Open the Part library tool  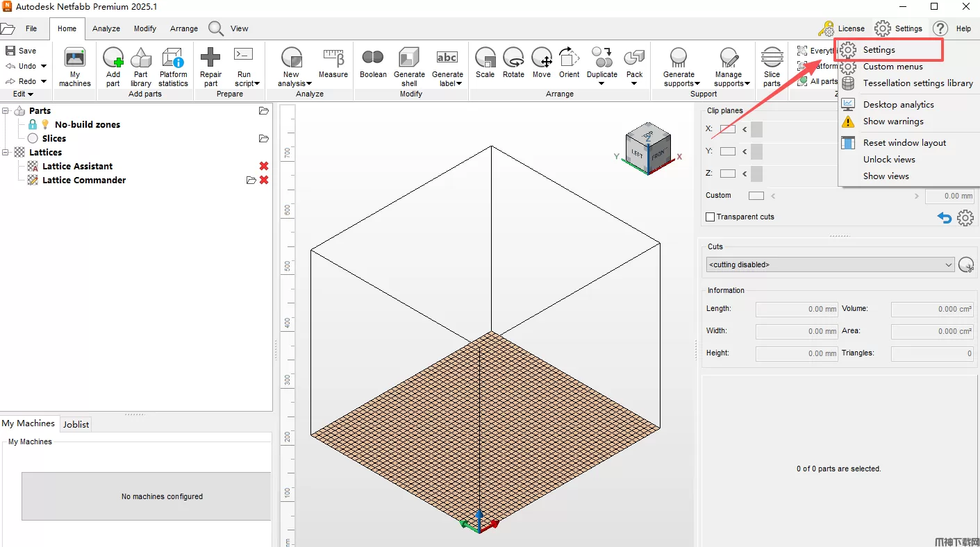141,58
